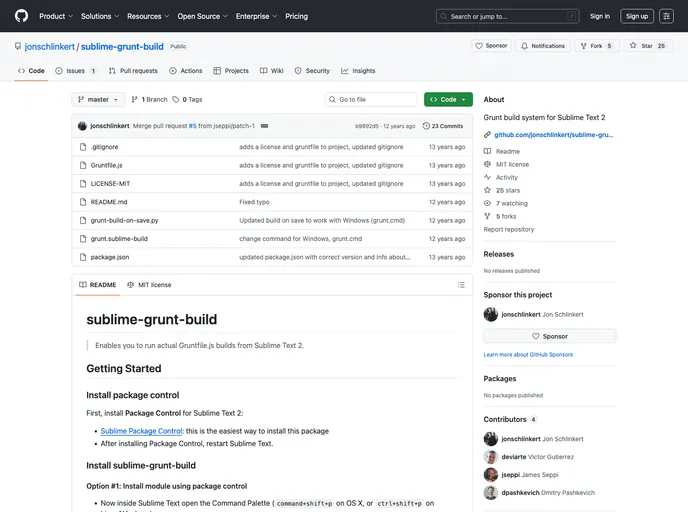Switch to the Projects tab
This screenshot has width=688, height=512.
pyautogui.click(x=231, y=71)
